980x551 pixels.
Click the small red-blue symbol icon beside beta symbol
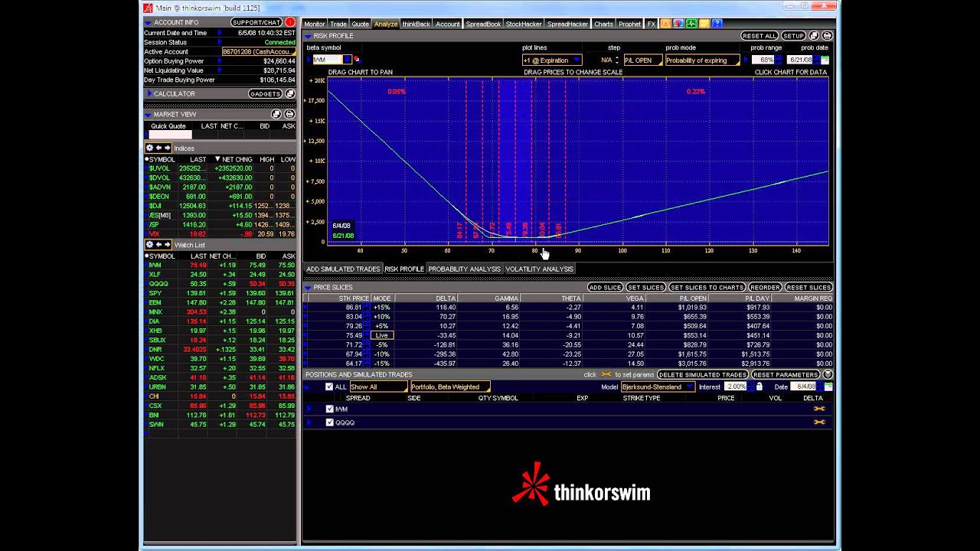356,60
